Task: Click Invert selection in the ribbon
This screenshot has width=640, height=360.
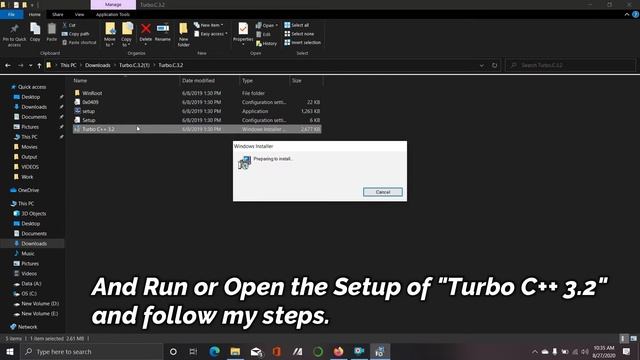Action: (x=303, y=42)
